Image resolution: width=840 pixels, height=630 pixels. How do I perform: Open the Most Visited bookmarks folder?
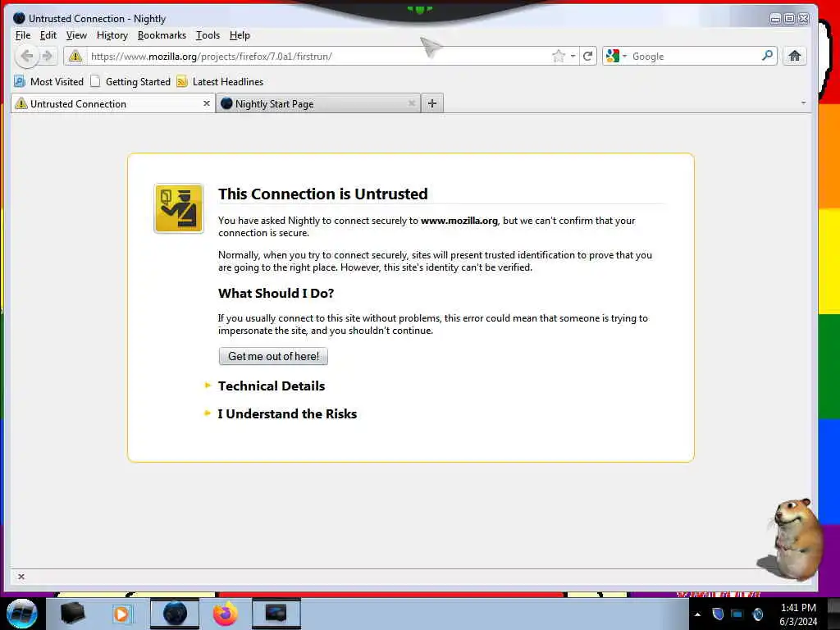(x=48, y=81)
